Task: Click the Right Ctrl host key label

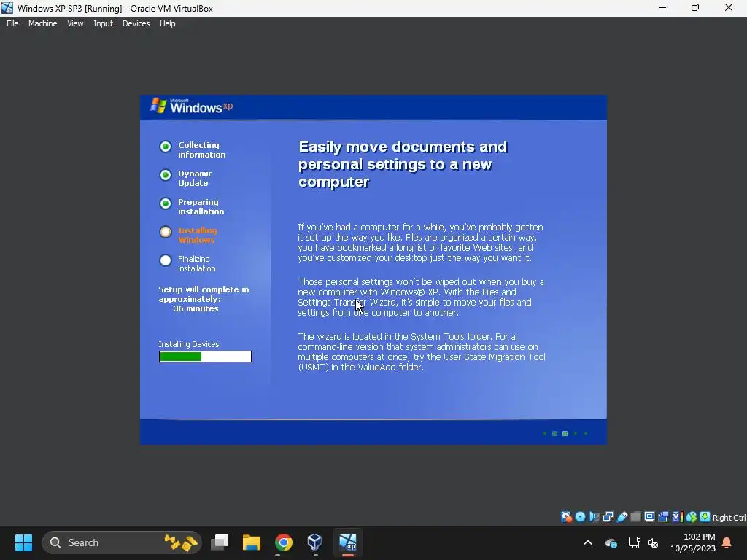Action: click(x=729, y=518)
